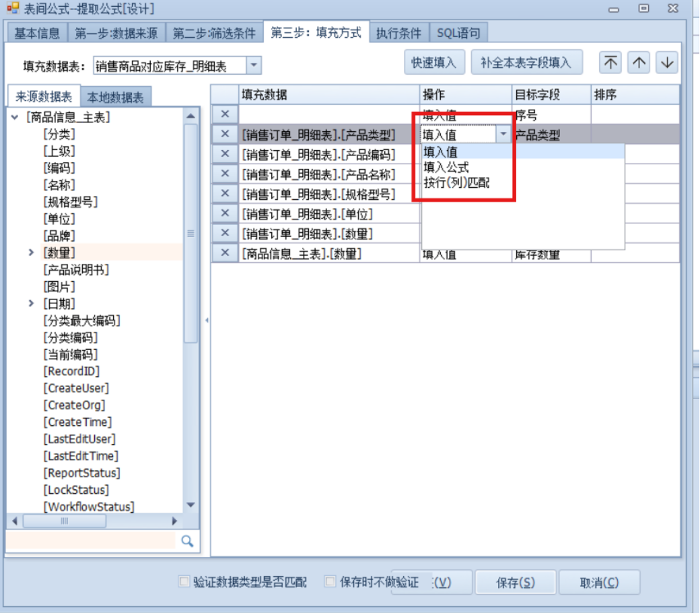Choose 填入公式 from the operation list
This screenshot has width=700, height=613.
[x=446, y=167]
